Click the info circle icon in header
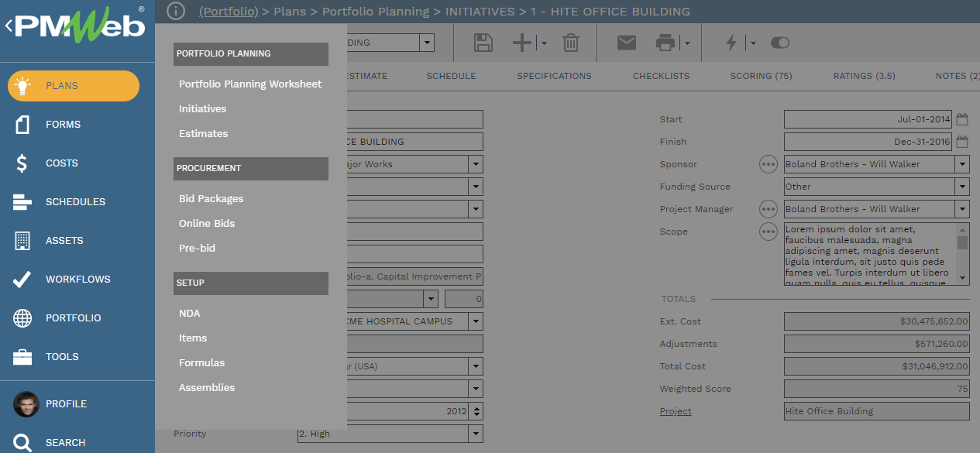This screenshot has width=980, height=453. tap(176, 12)
